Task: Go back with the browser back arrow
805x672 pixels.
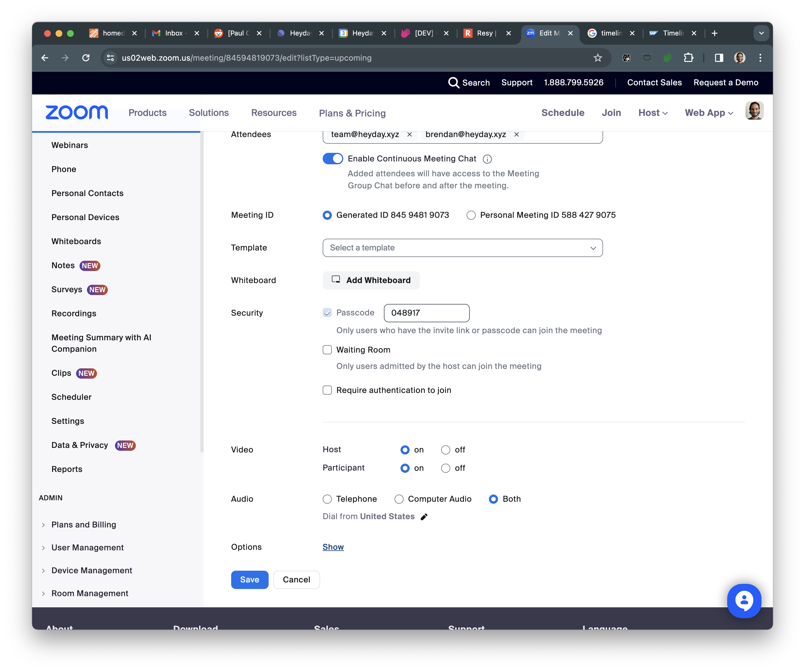Action: pos(45,58)
